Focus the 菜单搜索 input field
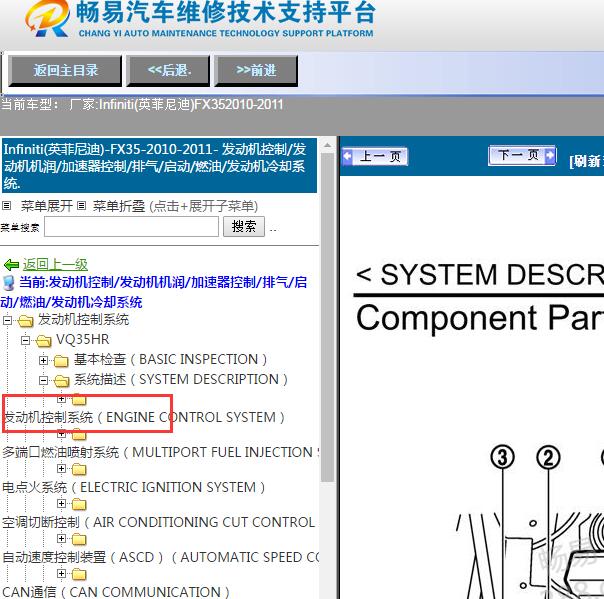 point(131,227)
